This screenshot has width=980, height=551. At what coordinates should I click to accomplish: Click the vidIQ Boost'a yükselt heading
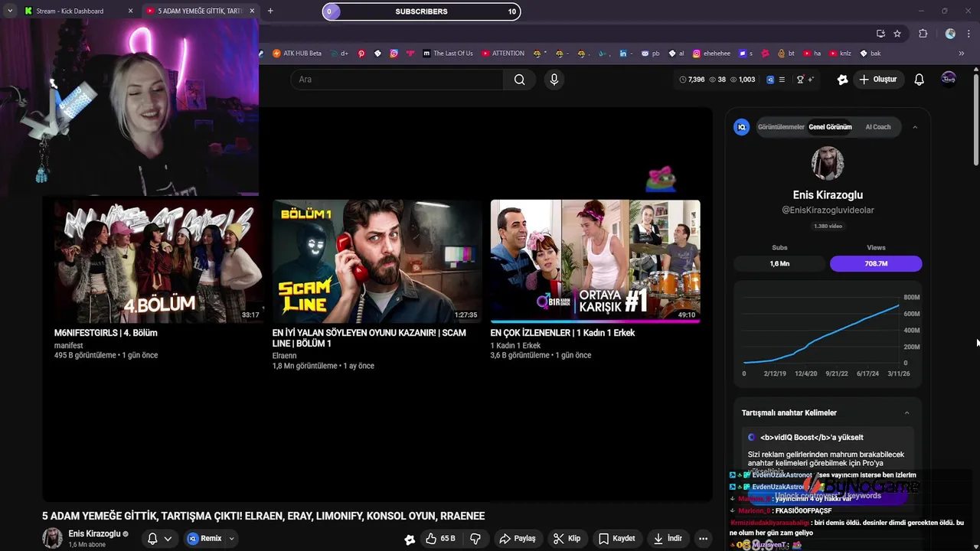tap(812, 438)
